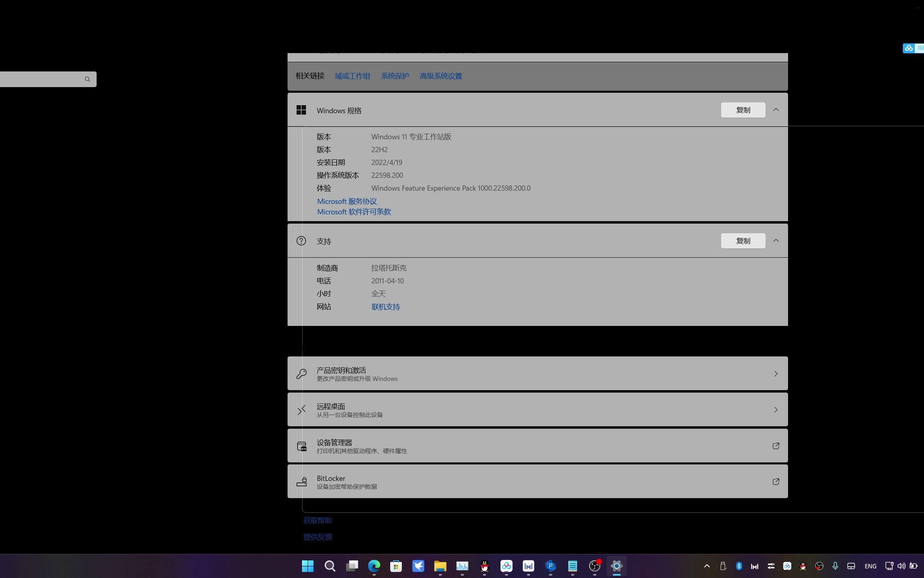
Task: Select the version value '22H2'
Action: click(379, 149)
